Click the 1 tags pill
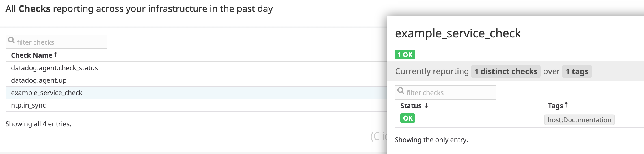Image resolution: width=644 pixels, height=154 pixels. [577, 71]
